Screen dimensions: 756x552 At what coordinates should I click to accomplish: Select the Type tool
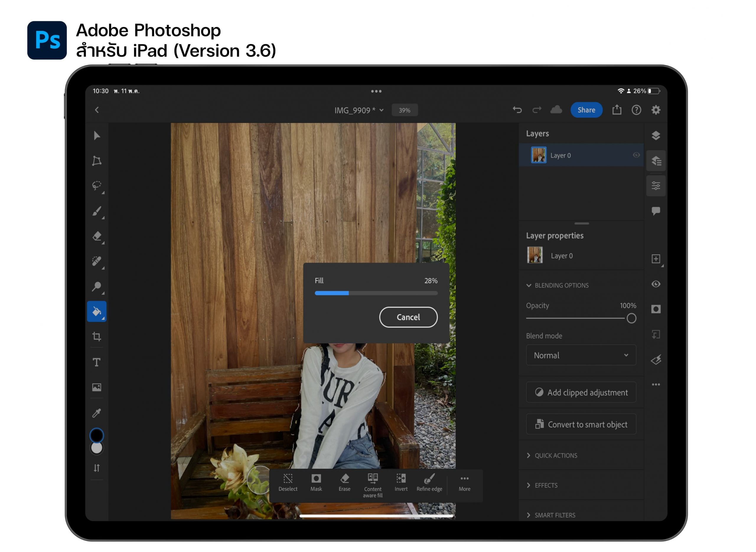click(97, 362)
